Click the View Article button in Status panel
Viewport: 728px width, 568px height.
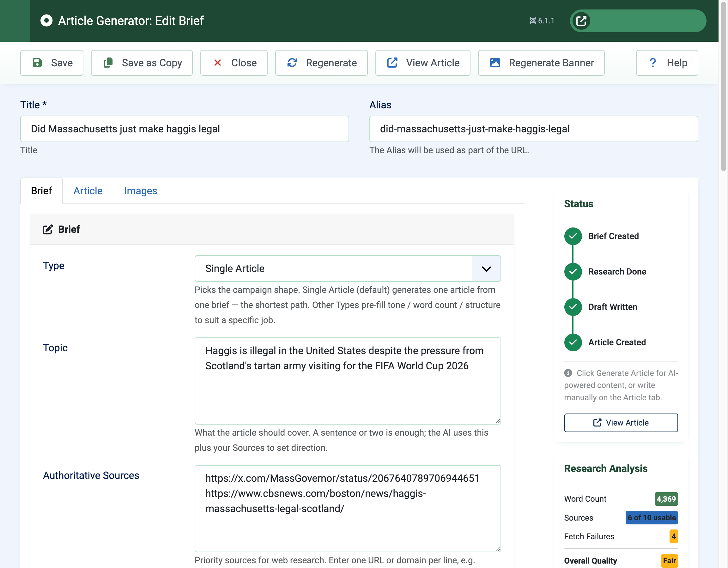621,422
